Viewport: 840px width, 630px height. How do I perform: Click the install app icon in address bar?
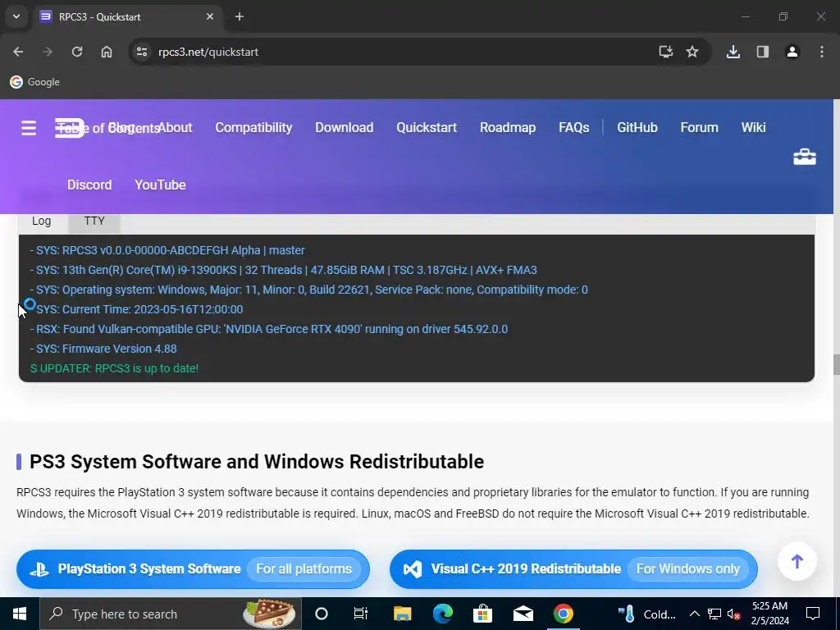click(665, 52)
